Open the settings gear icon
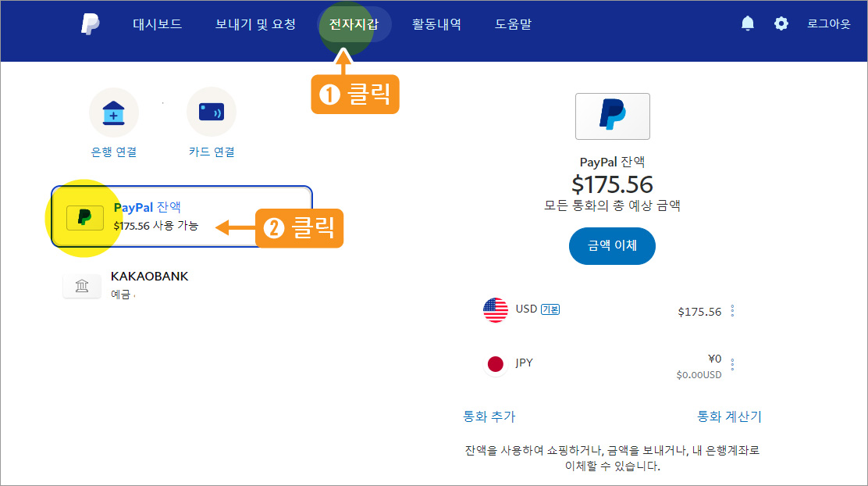Image resolution: width=868 pixels, height=486 pixels. tap(781, 23)
